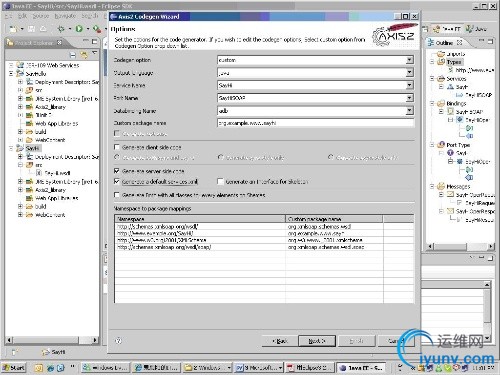
Task: Select last greyed client-side radio button
Action: [330, 157]
